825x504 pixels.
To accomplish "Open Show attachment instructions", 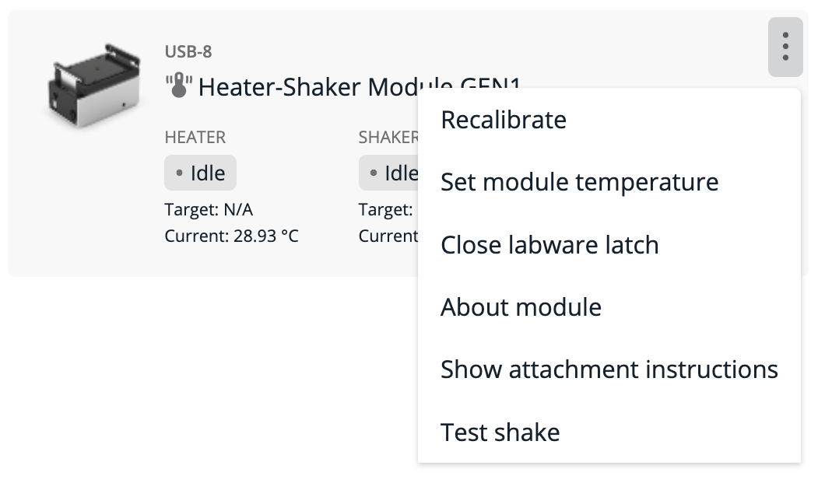I will point(609,369).
